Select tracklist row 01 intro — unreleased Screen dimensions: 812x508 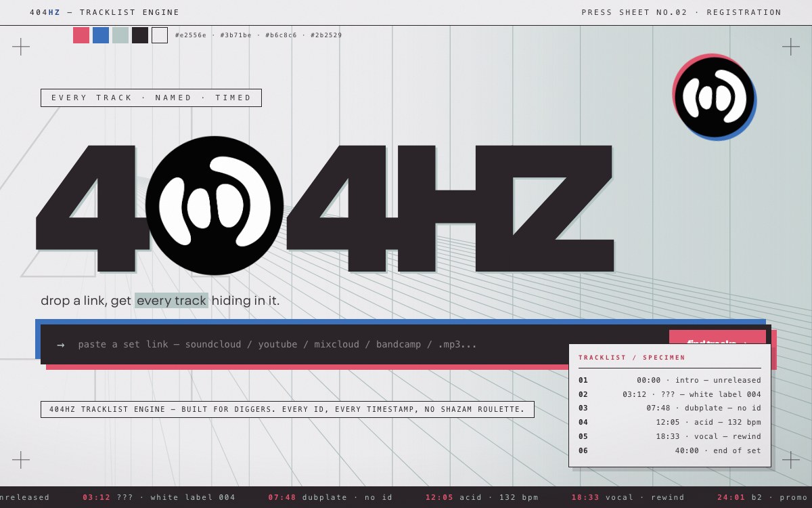(x=670, y=380)
